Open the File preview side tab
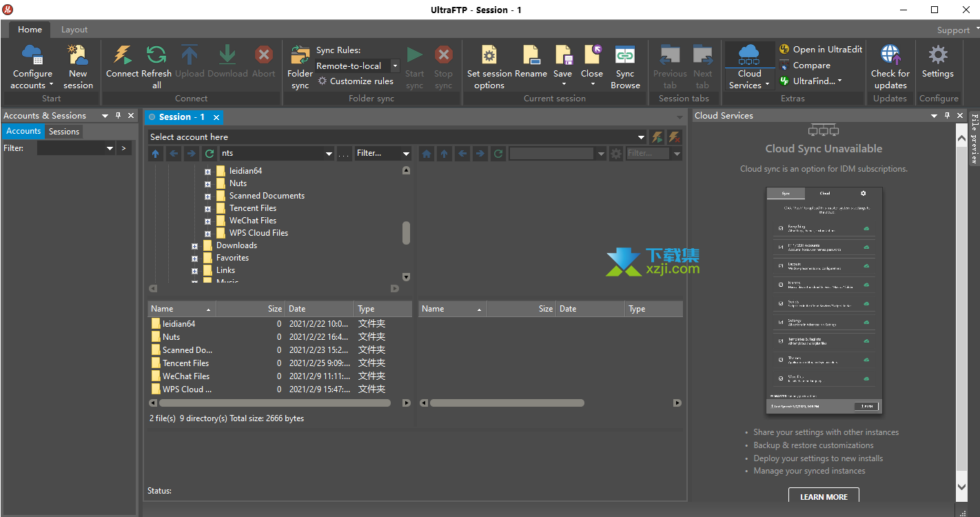 (974, 138)
